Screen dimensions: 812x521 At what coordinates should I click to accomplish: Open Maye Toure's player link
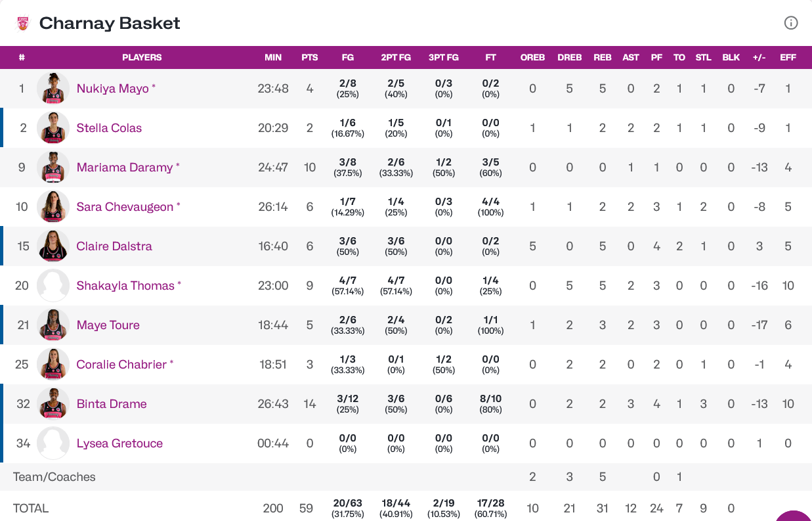(x=108, y=325)
